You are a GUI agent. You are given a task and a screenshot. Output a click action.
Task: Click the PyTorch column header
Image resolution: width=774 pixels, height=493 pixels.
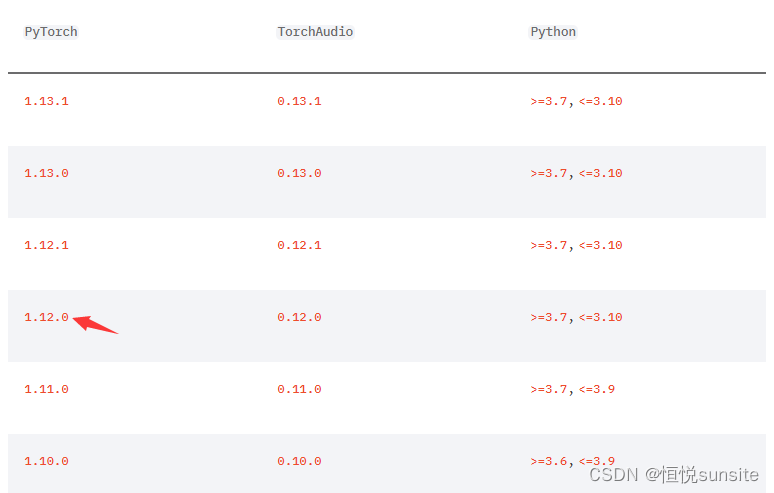[51, 32]
